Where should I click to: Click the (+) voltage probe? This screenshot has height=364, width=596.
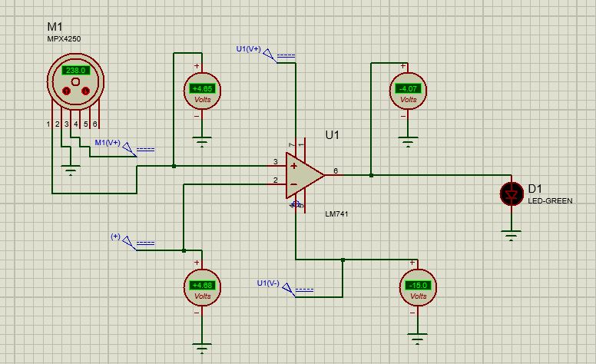[x=130, y=243]
